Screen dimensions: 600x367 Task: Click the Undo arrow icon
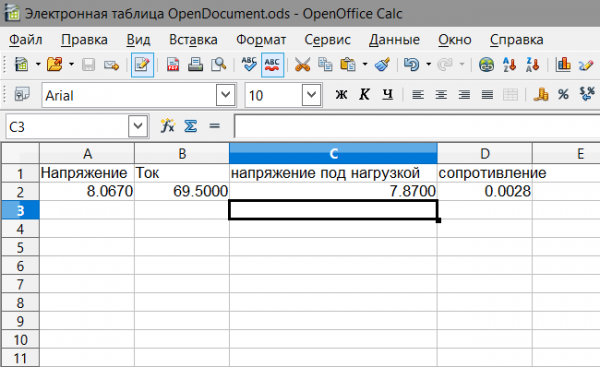pyautogui.click(x=412, y=65)
